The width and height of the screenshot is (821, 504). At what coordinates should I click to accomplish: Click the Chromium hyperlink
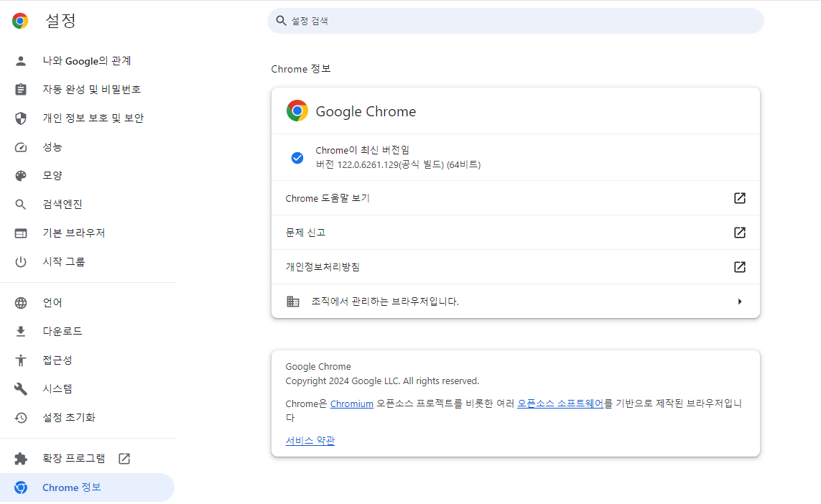(351, 403)
